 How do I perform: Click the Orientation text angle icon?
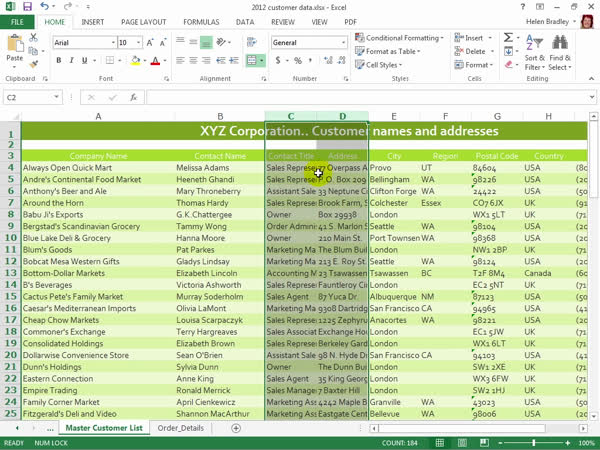(221, 42)
